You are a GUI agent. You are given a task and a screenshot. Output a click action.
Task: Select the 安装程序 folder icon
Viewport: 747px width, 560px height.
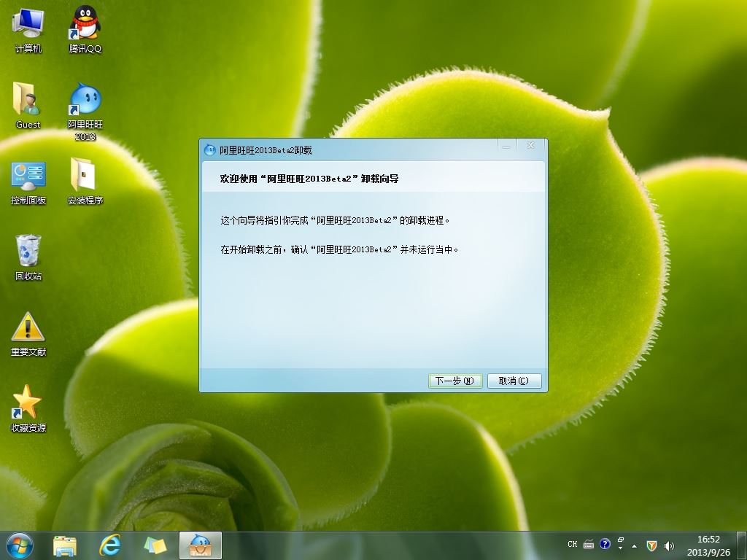coord(85,182)
